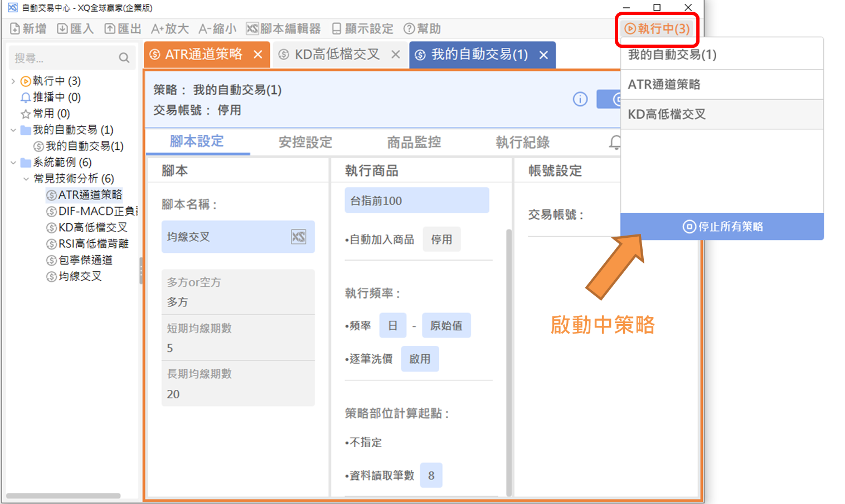Click the vertical scrollbar in 執行商品 panel
The width and height of the screenshot is (845, 504).
coord(508,362)
